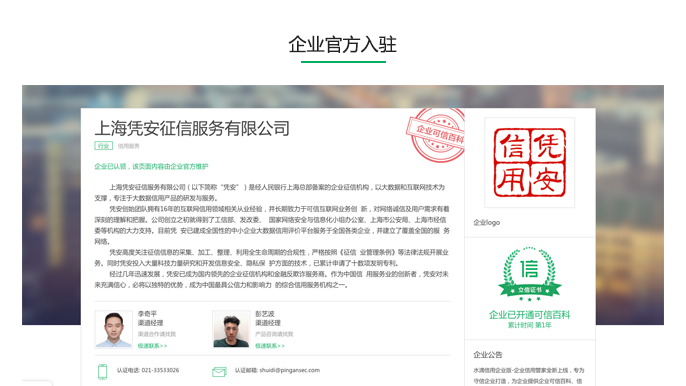Screen dimensions: 686x386
Task: Click 极速联系 link under 李奇平
Action: [152, 346]
